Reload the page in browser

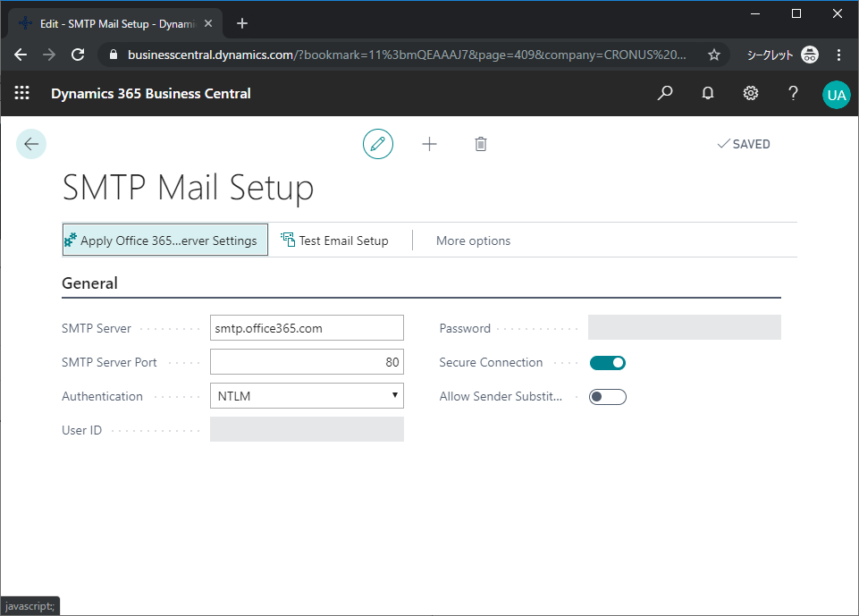pyautogui.click(x=78, y=55)
